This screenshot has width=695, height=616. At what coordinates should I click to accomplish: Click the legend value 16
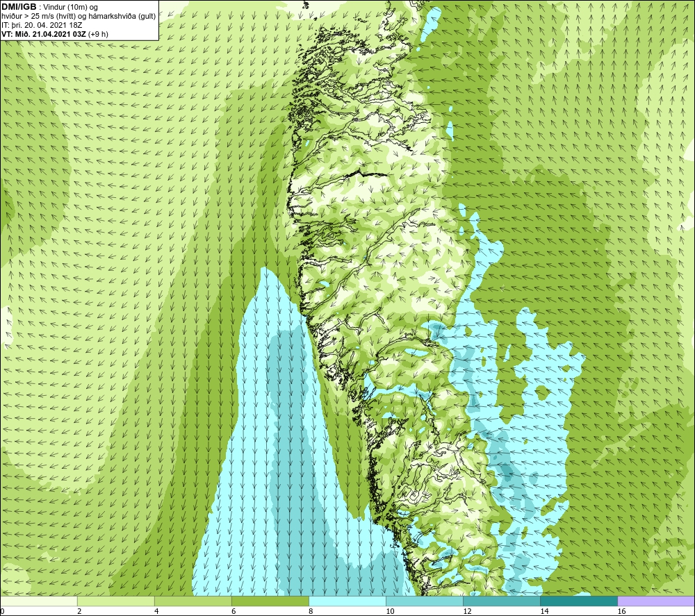[621, 611]
